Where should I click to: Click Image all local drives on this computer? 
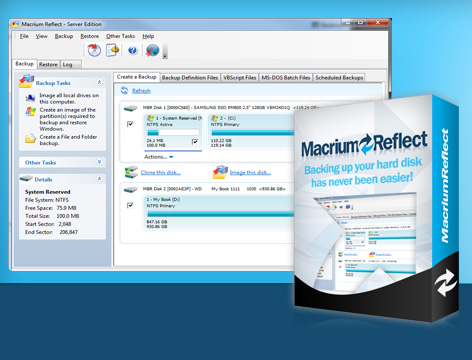pos(69,98)
